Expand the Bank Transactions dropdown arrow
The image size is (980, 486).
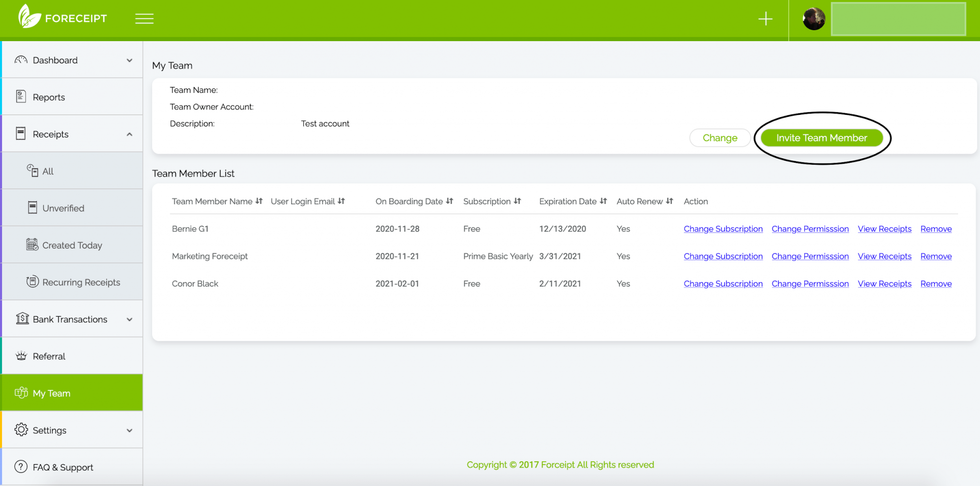point(129,320)
